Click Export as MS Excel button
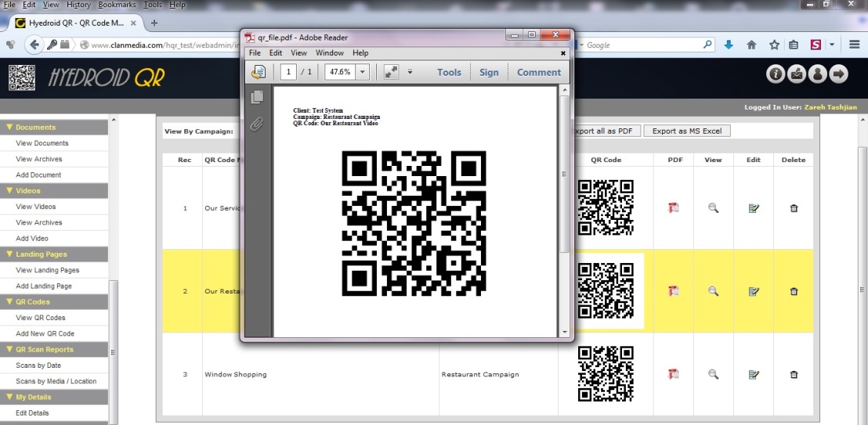This screenshot has height=425, width=868. pyautogui.click(x=687, y=131)
